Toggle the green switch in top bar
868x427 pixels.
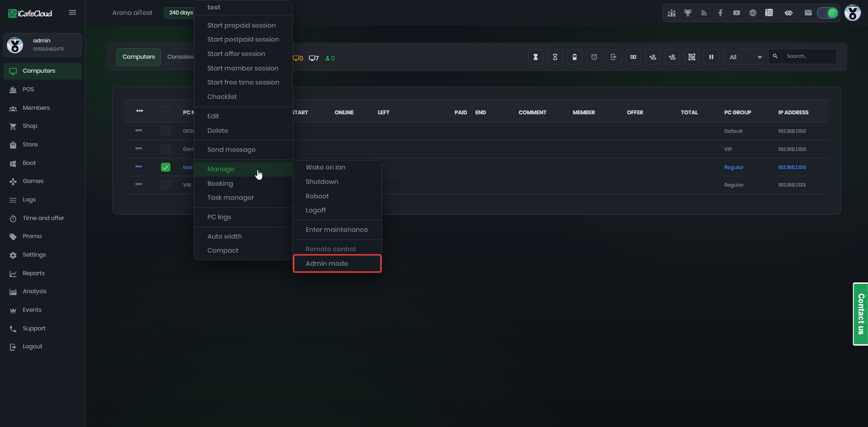(827, 13)
